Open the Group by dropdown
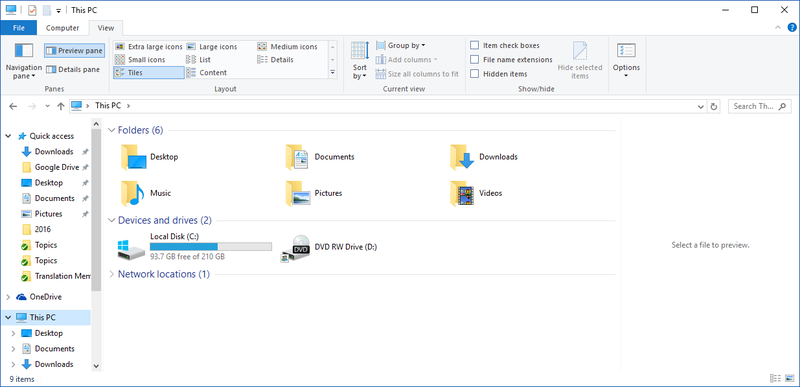Screen dimensions: 800x387 click(401, 45)
